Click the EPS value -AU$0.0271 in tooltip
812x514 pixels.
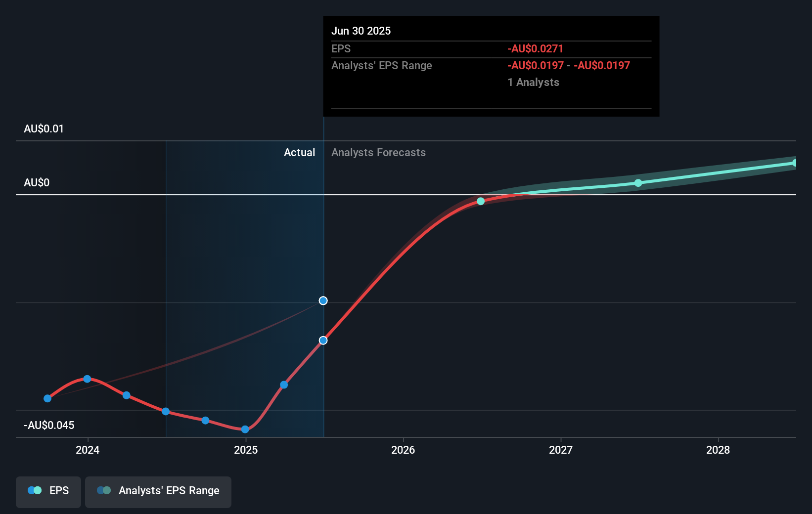(x=535, y=48)
